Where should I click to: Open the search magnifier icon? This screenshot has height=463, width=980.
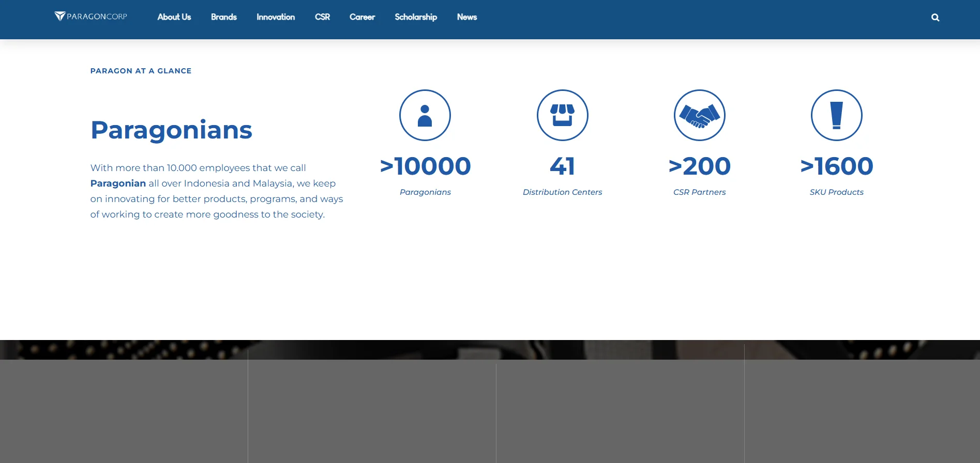(x=935, y=18)
